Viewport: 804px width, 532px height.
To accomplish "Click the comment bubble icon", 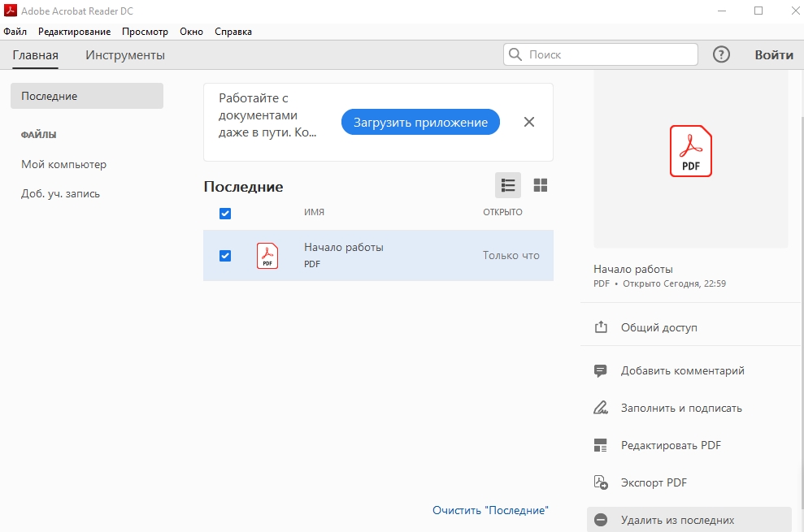I will point(601,371).
